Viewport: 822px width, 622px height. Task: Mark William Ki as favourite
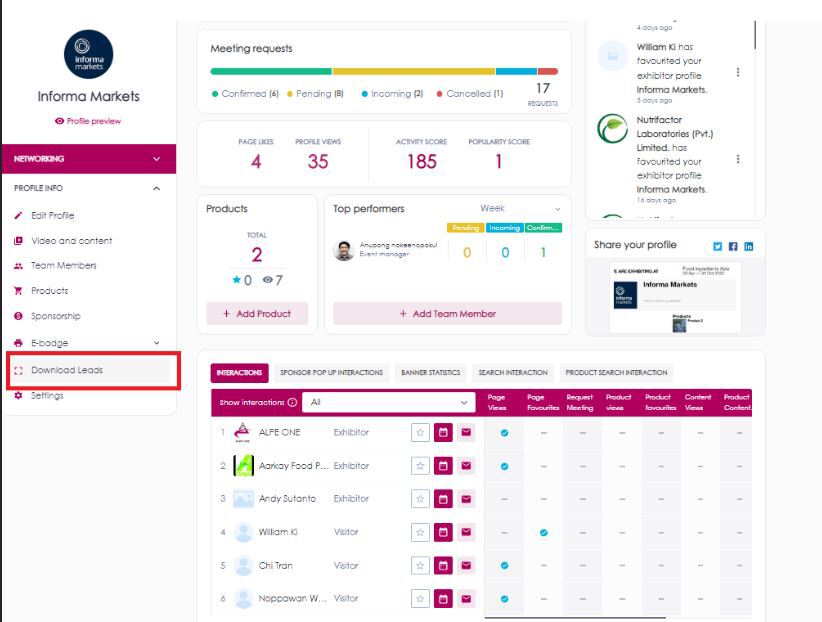click(420, 532)
